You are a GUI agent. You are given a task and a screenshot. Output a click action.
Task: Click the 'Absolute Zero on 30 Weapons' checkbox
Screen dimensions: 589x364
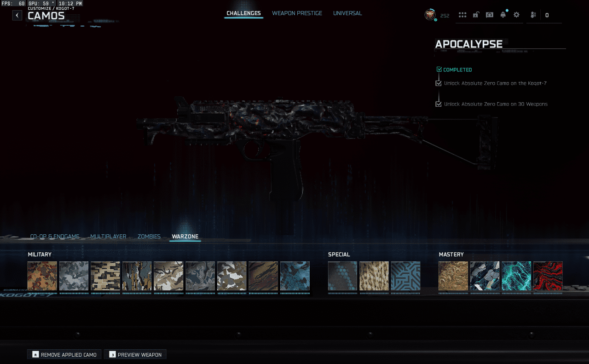(439, 104)
